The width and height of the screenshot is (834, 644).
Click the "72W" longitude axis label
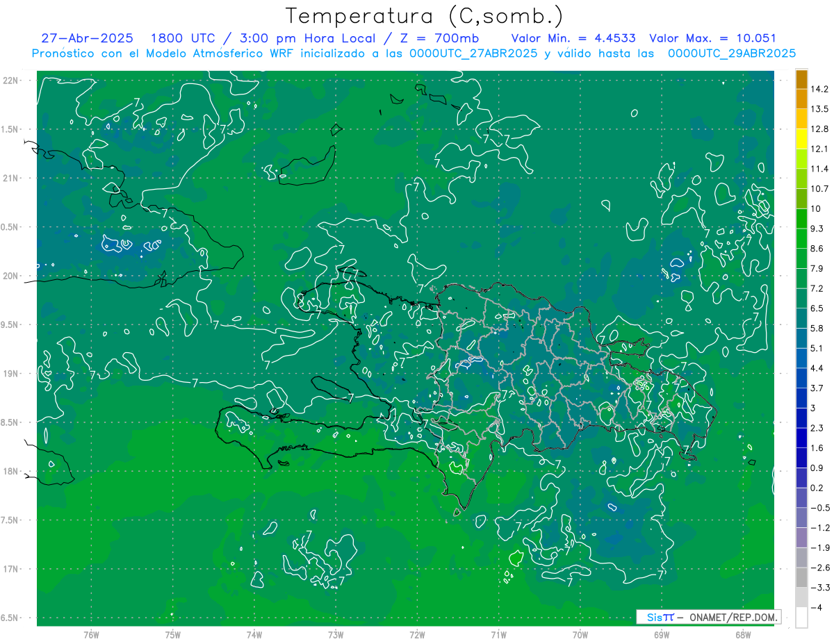point(417,634)
